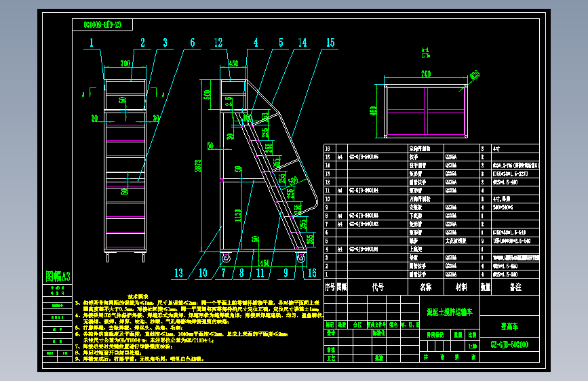
Task: Pick leader callout number 3 above the front view
Action: (165, 43)
